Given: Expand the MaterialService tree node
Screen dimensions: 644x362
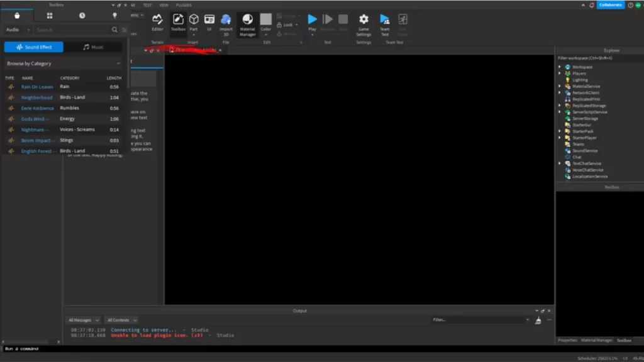Looking at the screenshot, I should pyautogui.click(x=559, y=86).
